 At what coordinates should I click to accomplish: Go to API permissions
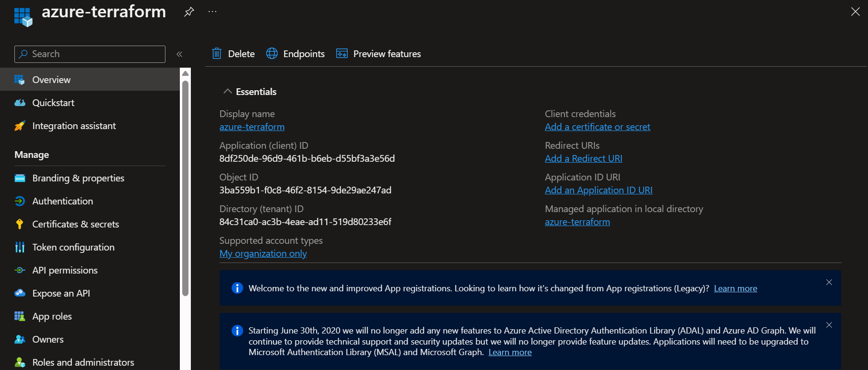pyautogui.click(x=65, y=270)
